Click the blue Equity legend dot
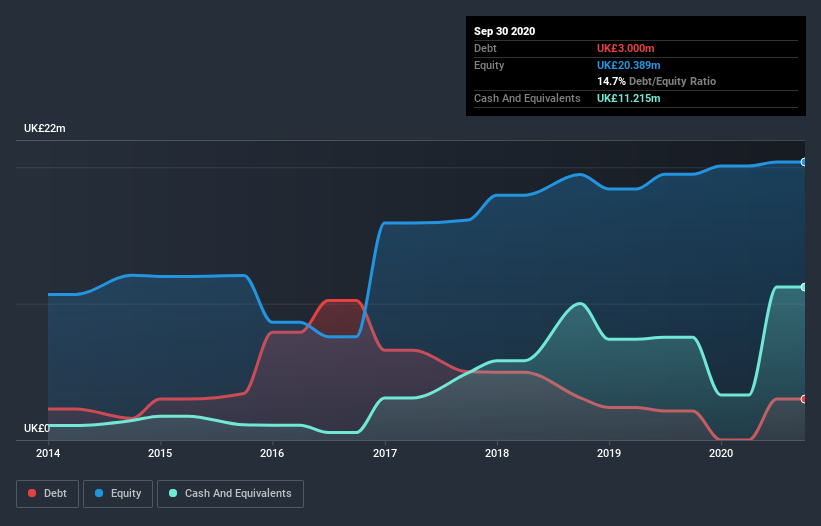The image size is (821, 526). click(99, 493)
